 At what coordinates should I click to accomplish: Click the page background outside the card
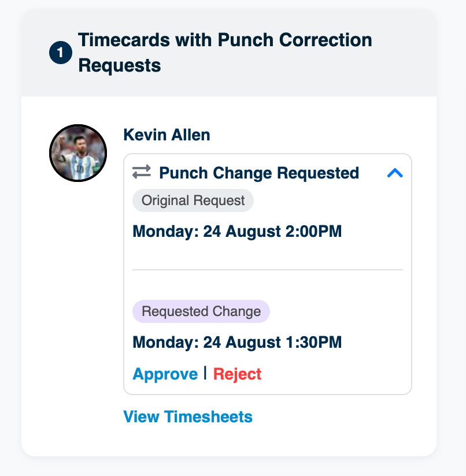click(x=452, y=243)
